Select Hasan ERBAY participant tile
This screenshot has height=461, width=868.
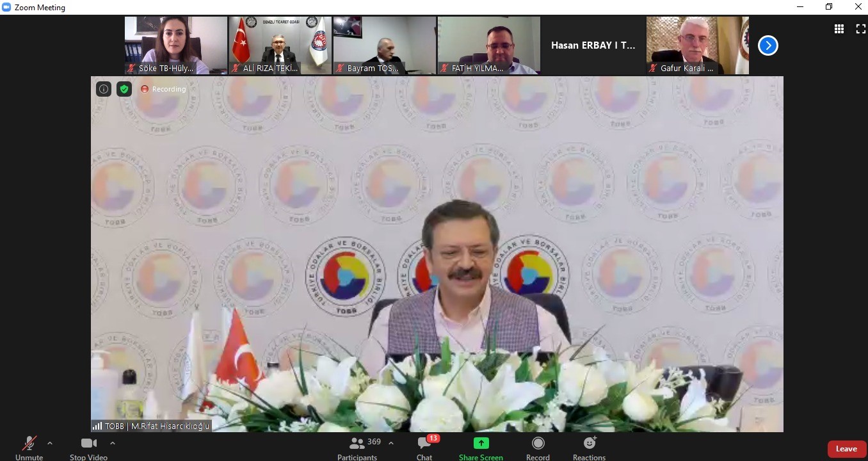pos(593,45)
